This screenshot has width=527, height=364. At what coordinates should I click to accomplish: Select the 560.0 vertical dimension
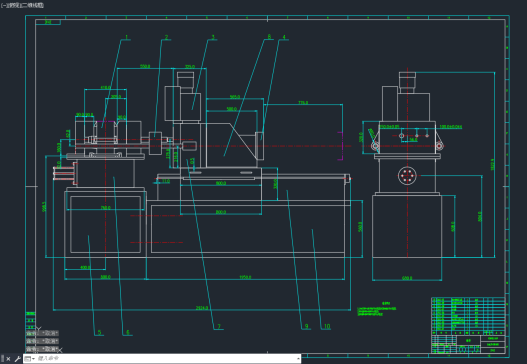(x=360, y=227)
